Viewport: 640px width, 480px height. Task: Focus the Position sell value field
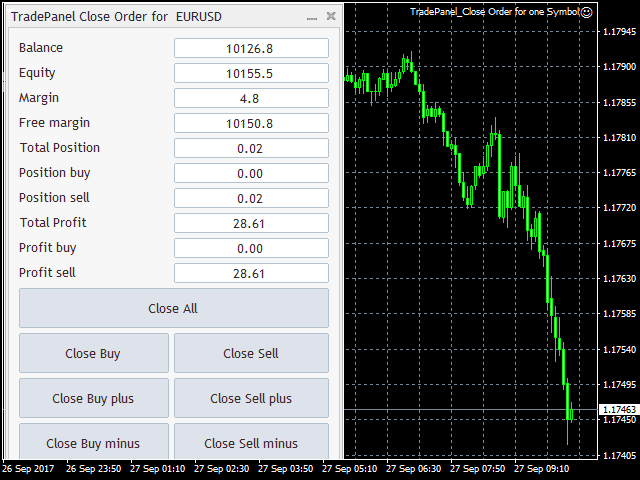[251, 198]
